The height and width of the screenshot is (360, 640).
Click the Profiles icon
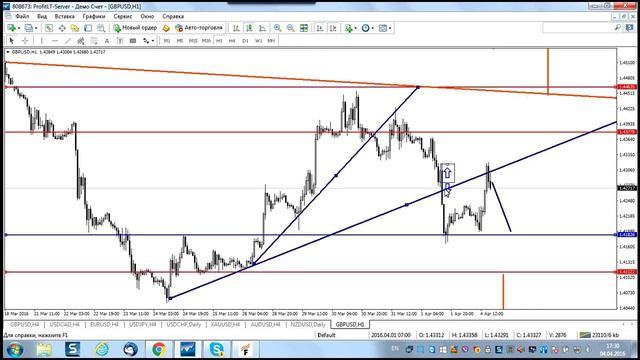[29, 28]
